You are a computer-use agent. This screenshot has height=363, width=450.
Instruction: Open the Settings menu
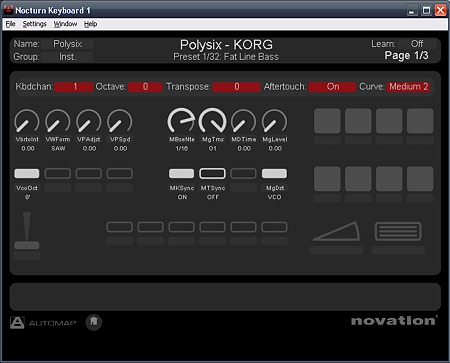[34, 24]
